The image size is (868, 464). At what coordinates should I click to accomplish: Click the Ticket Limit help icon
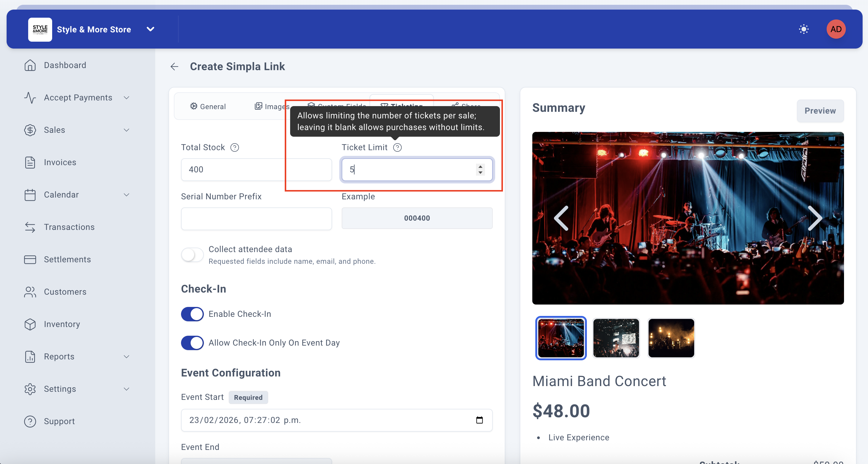point(397,147)
